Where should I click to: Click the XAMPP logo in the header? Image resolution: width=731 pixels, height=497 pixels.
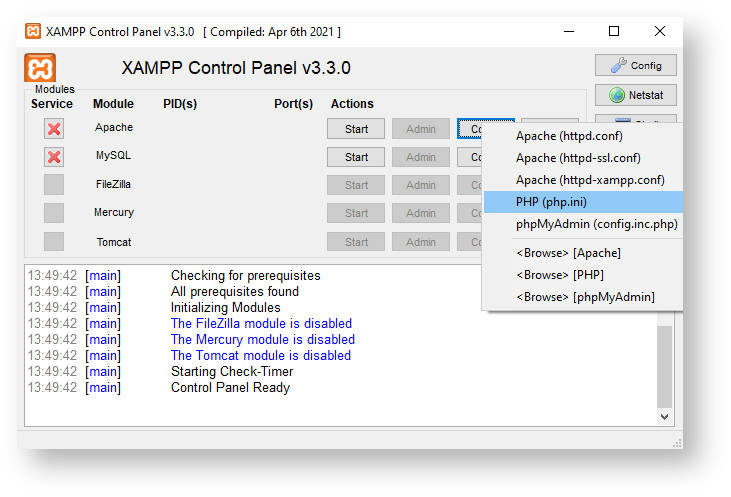click(x=40, y=68)
